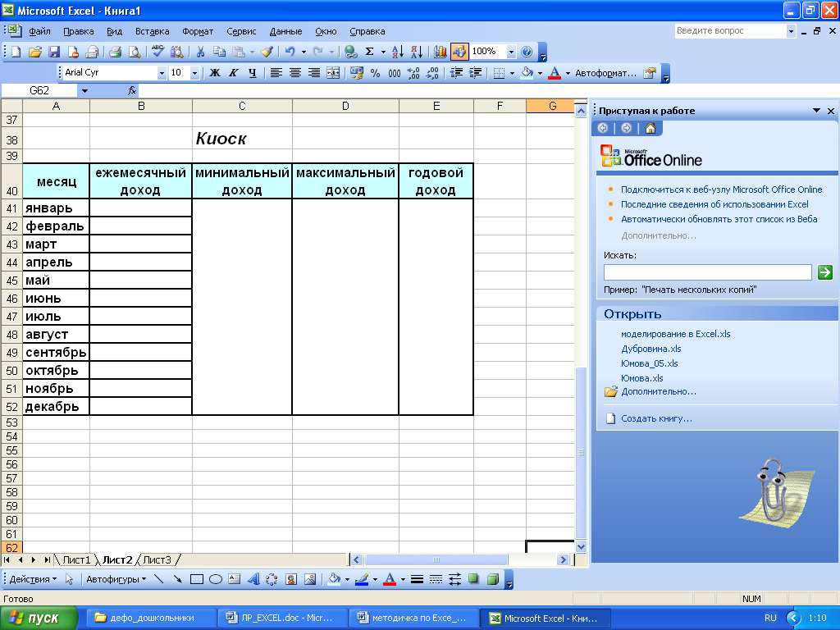Click the Подключиться к веб-узлу Microsoft Office Online link
Image resolution: width=840 pixels, height=630 pixels.
point(721,189)
